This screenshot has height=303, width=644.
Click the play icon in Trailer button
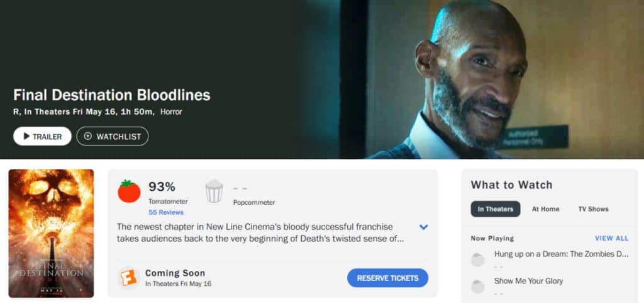point(26,136)
